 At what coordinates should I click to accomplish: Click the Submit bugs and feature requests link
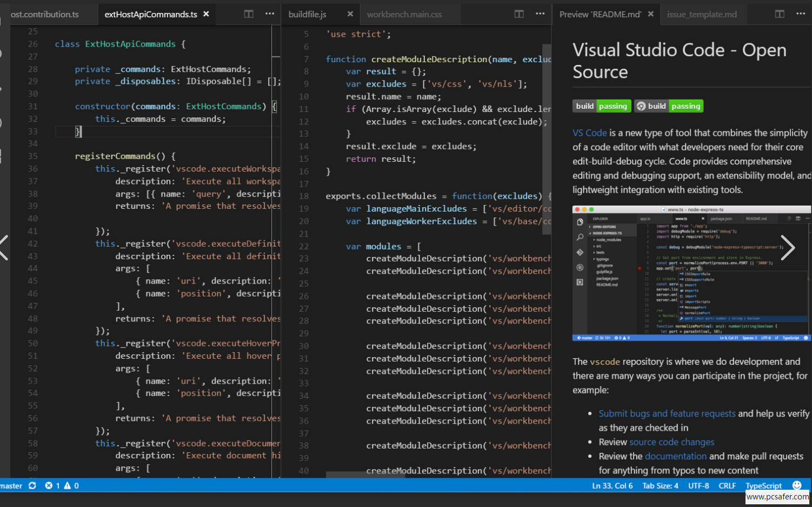tap(667, 413)
